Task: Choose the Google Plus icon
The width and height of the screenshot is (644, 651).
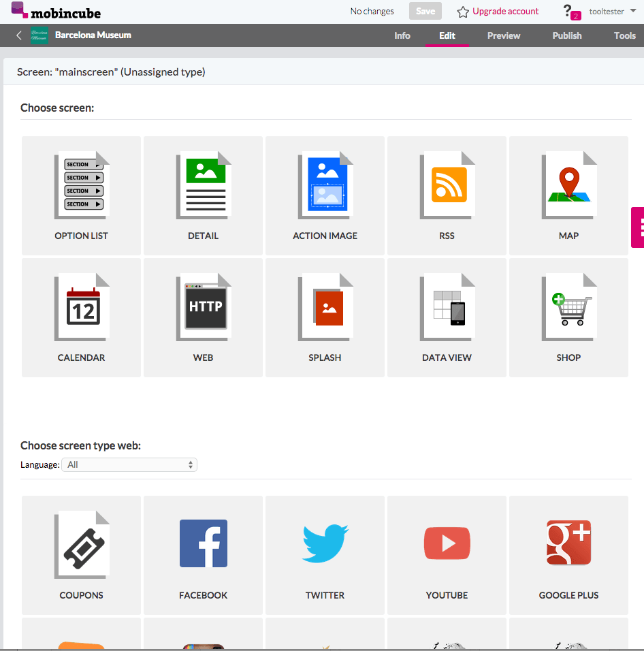Action: (x=569, y=542)
